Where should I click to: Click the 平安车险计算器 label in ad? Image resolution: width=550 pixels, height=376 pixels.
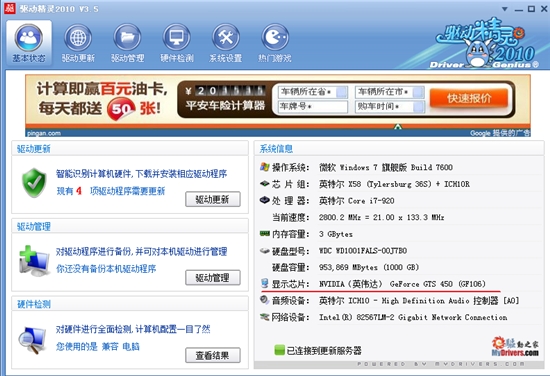coord(225,105)
